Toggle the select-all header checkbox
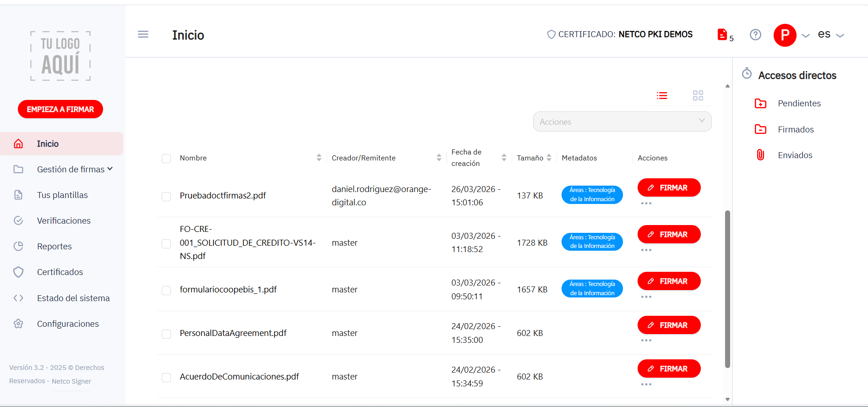The height and width of the screenshot is (407, 868). click(166, 159)
